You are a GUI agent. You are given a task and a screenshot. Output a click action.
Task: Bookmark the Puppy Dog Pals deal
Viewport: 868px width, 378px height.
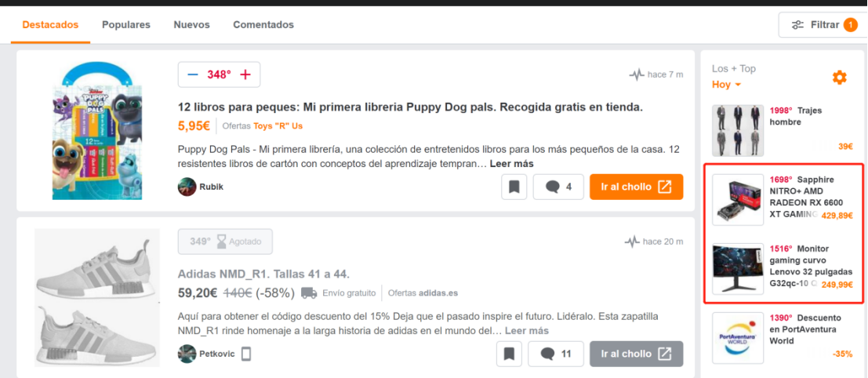tap(514, 187)
